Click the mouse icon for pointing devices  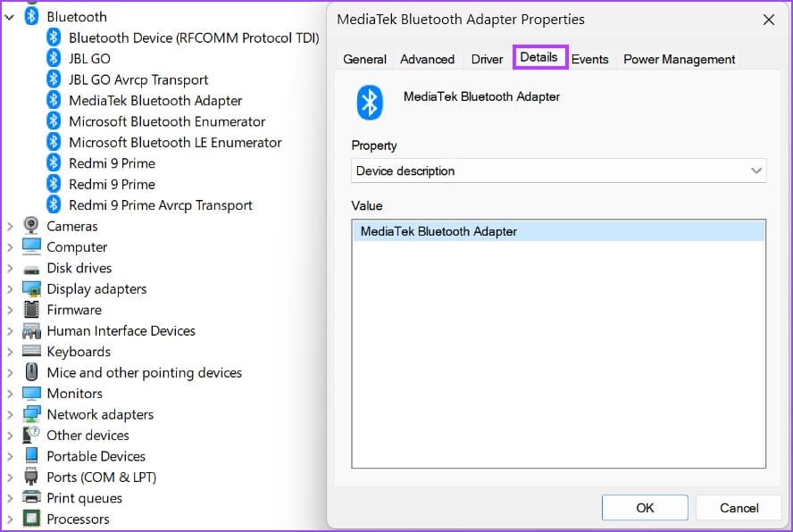pyautogui.click(x=31, y=372)
